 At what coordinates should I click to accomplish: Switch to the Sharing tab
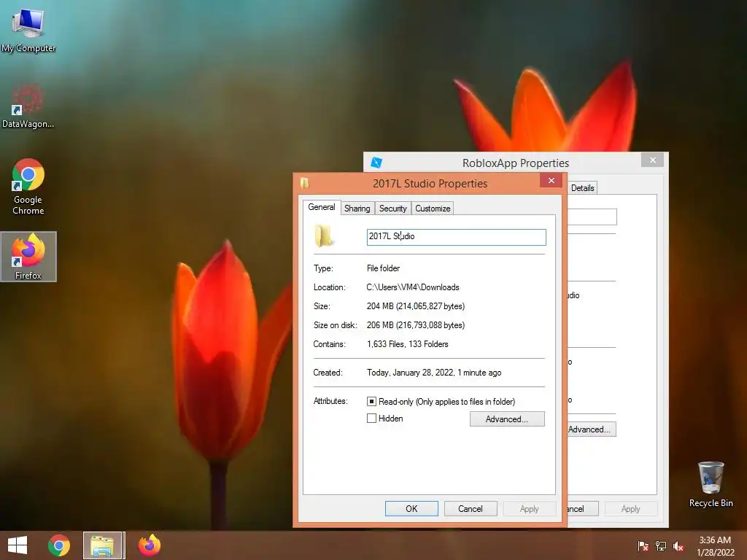(x=357, y=209)
